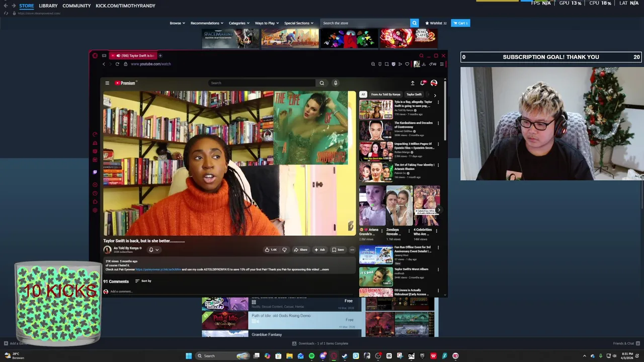Viewport: 644px width, 362px height.
Task: Open the browser AI assistant icon
Action: click(433, 64)
